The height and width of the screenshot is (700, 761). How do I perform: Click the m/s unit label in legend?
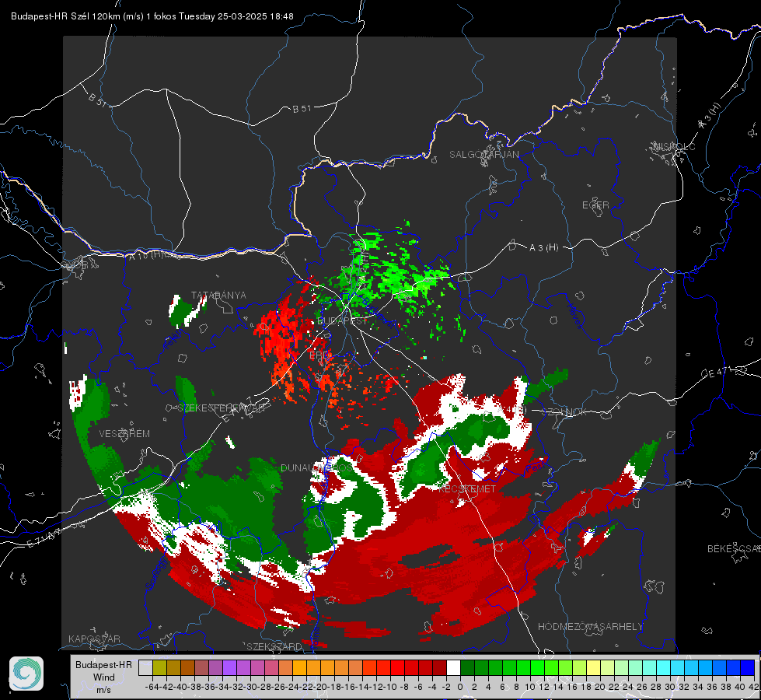(x=104, y=690)
